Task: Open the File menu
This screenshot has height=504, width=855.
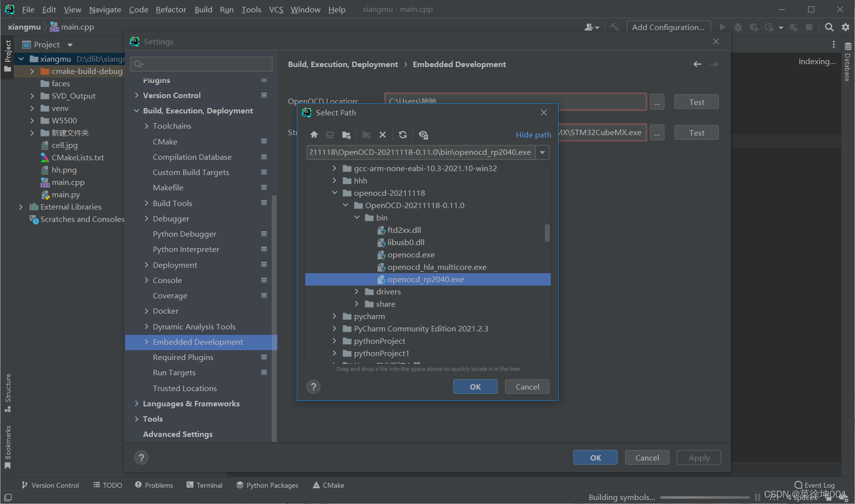Action: (28, 9)
